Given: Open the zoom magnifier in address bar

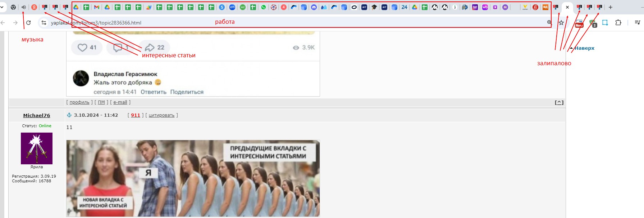Looking at the screenshot, I should pyautogui.click(x=549, y=22).
